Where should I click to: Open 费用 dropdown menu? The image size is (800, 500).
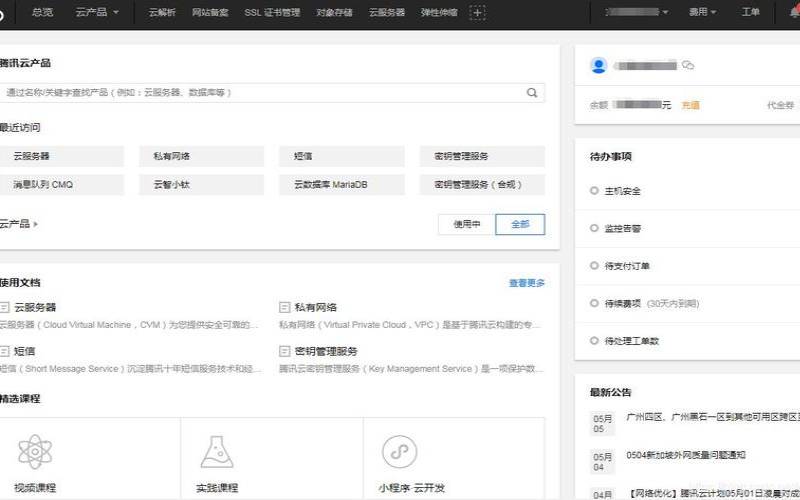703,12
